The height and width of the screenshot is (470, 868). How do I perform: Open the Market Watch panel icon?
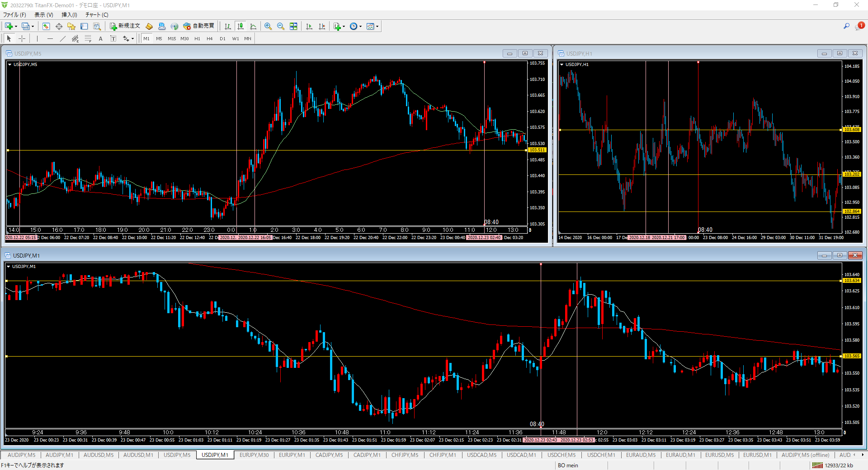click(46, 26)
